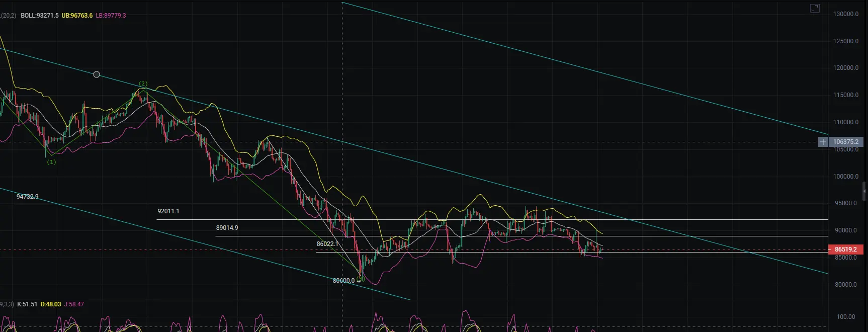This screenshot has height=332, width=868.
Task: Select the wave label (2)
Action: tap(143, 84)
